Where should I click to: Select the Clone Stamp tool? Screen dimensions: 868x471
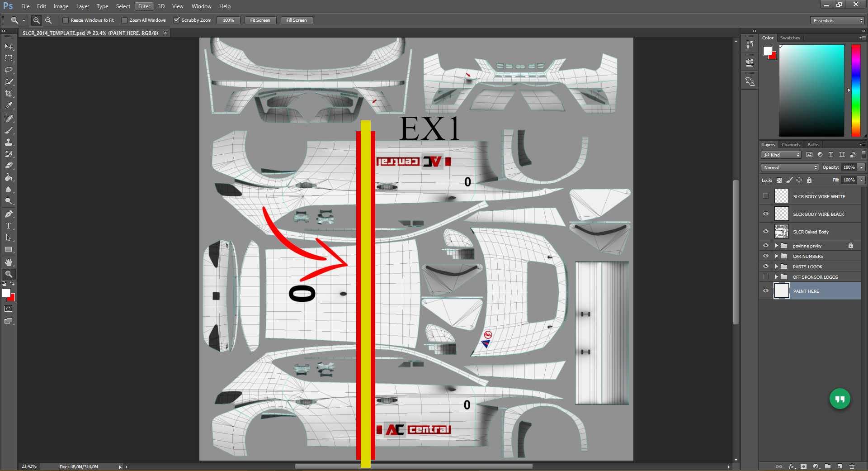click(x=9, y=142)
